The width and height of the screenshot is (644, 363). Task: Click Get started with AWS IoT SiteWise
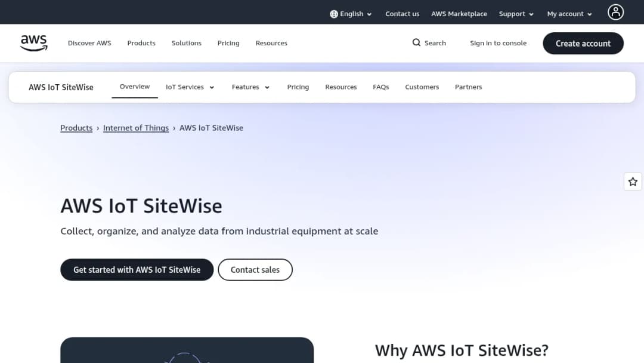click(x=137, y=270)
